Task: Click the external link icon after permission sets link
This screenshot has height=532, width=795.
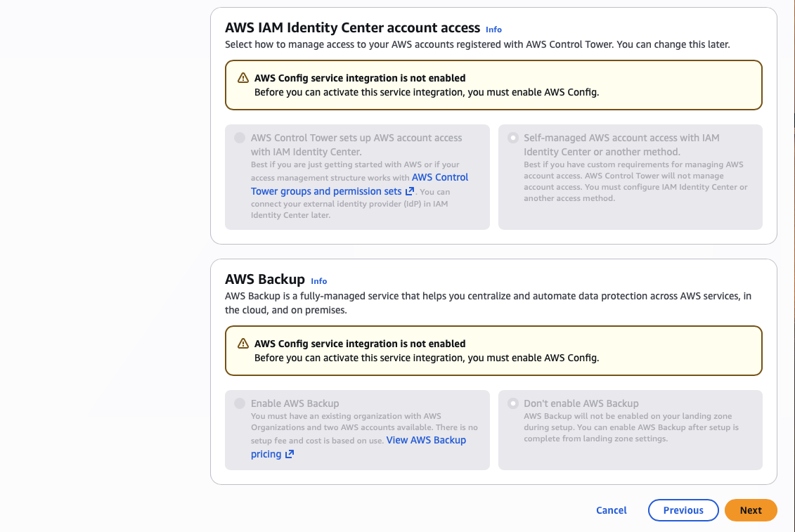Action: point(410,191)
